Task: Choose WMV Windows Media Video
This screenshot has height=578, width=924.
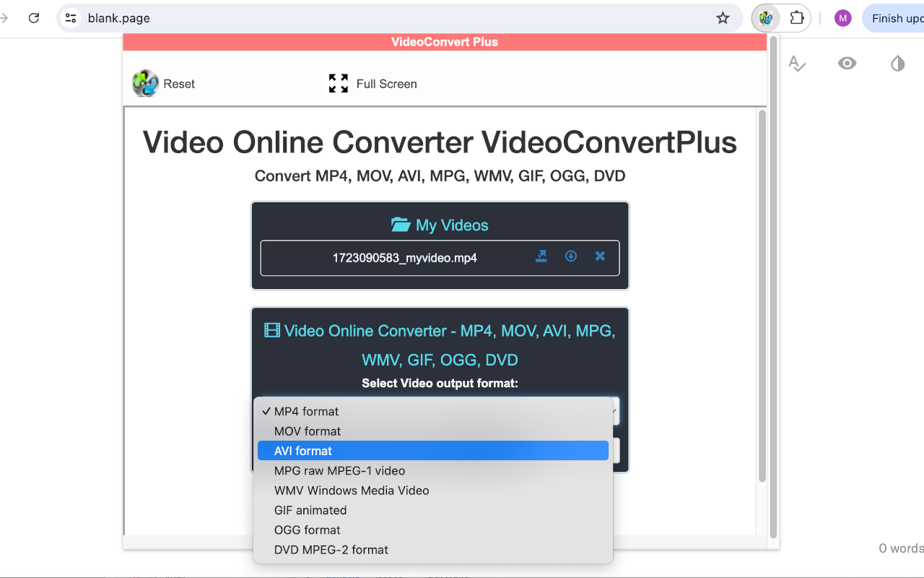Action: tap(433, 491)
